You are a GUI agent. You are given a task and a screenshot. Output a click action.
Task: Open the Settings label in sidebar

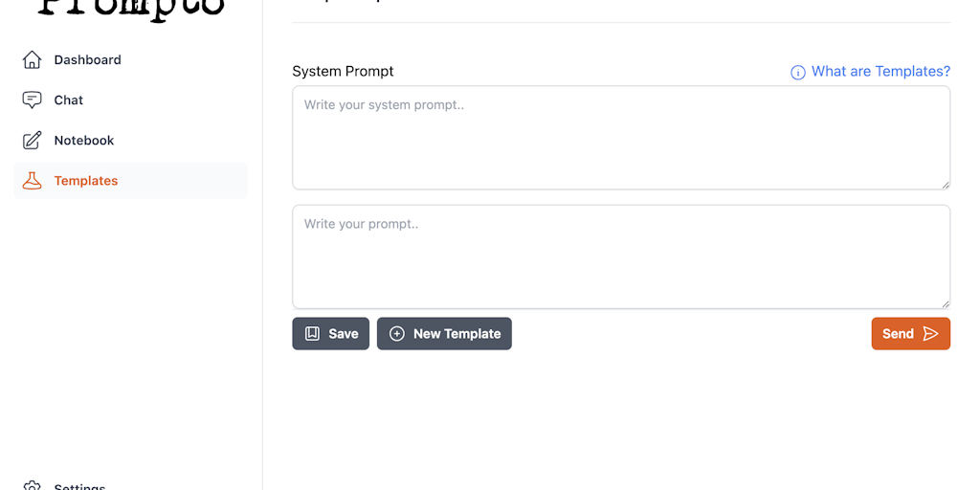pos(79,485)
